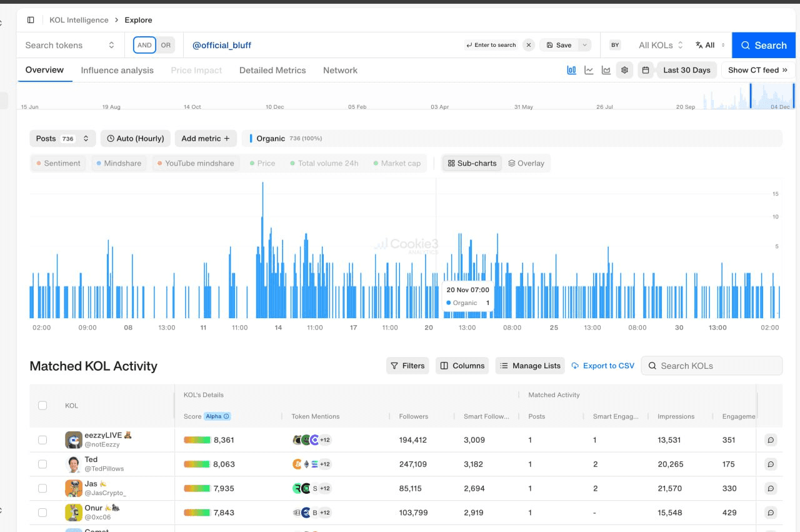The image size is (800, 532).
Task: Switch to Detailed Metrics tab
Action: [272, 70]
